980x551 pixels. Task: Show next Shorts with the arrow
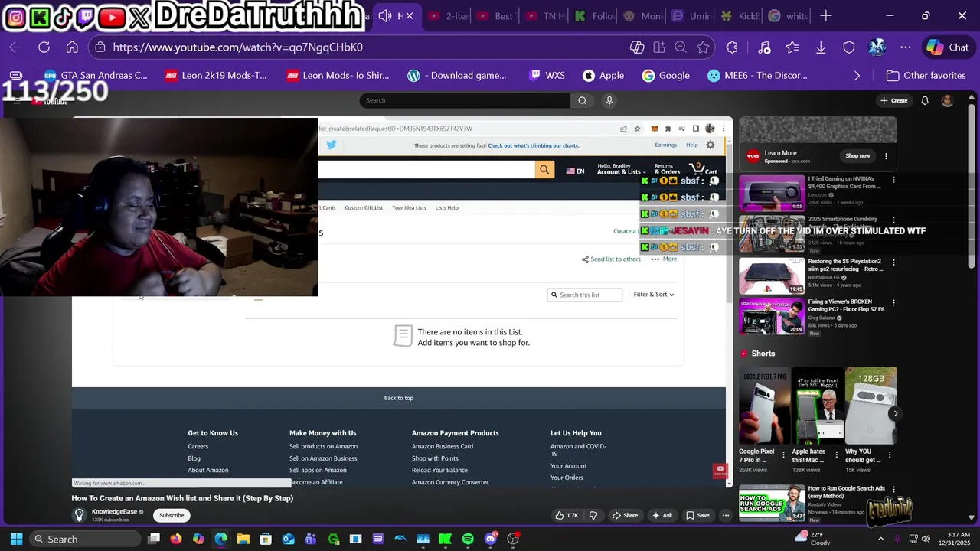click(x=895, y=413)
